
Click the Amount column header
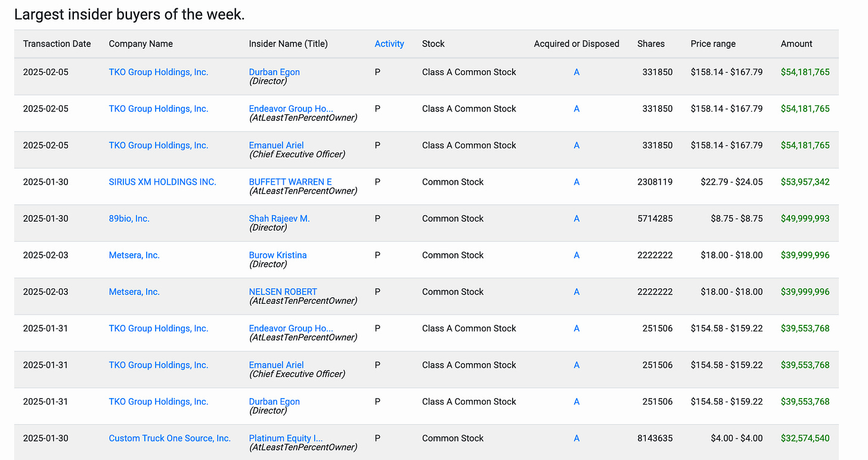[796, 43]
